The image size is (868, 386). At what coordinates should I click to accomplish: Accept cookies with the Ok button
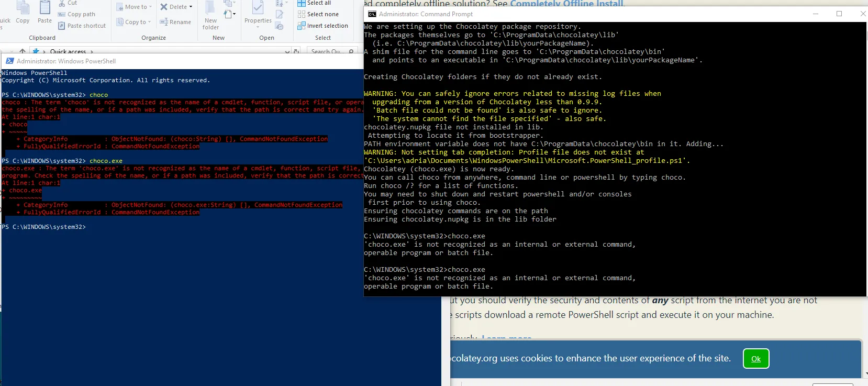[756, 359]
